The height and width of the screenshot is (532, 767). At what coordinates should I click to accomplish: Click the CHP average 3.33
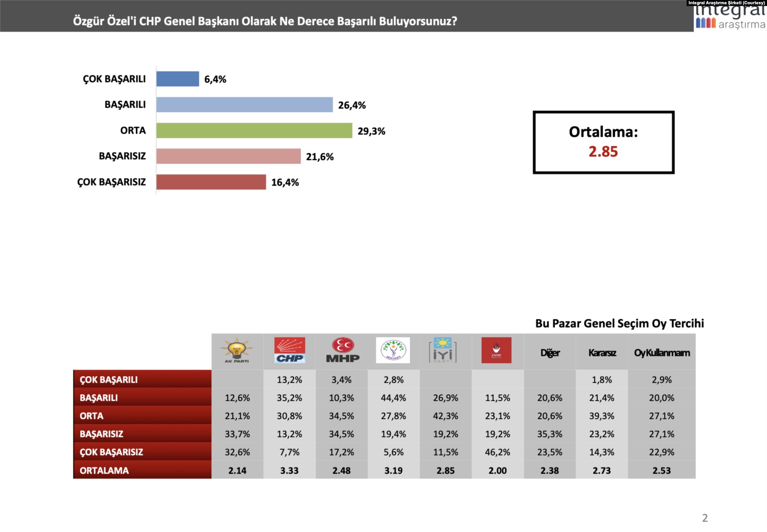click(289, 471)
